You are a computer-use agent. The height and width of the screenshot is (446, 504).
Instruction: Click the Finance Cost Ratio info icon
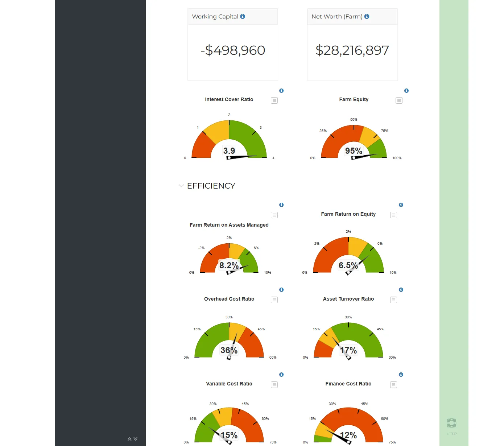[x=401, y=375]
